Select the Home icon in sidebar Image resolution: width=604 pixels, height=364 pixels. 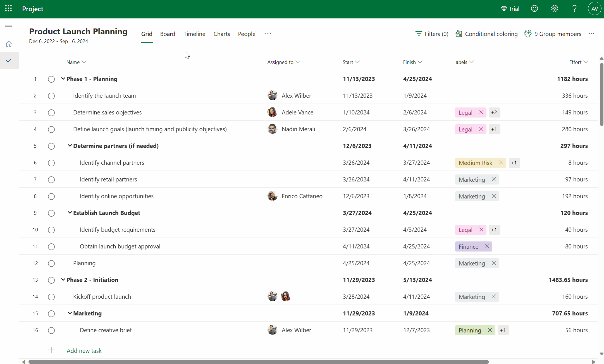coord(8,44)
